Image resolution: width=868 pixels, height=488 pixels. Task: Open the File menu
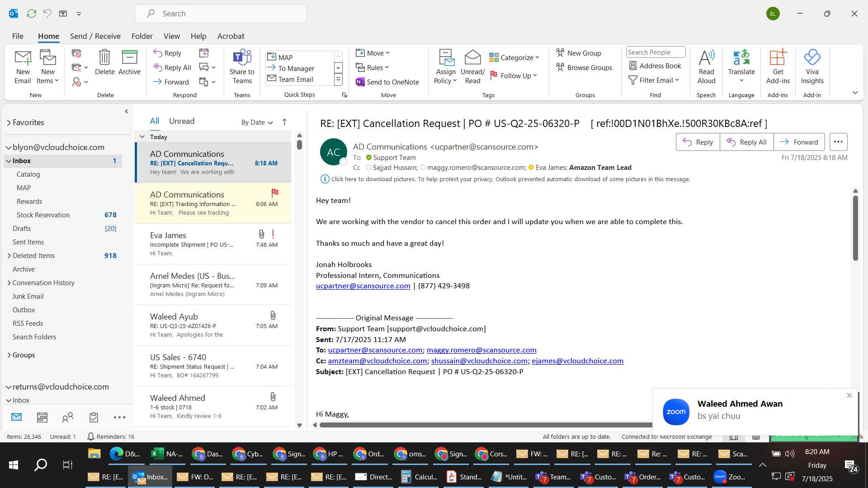tap(18, 36)
